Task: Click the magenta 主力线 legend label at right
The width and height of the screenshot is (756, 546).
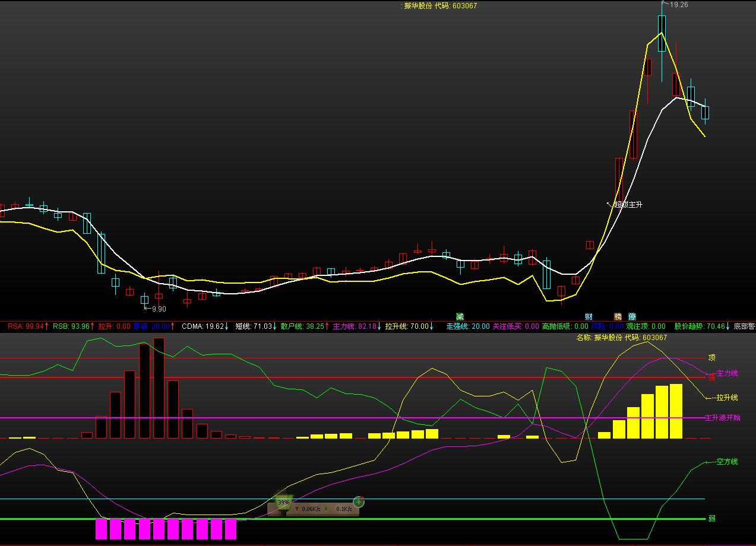Action: coord(727,373)
